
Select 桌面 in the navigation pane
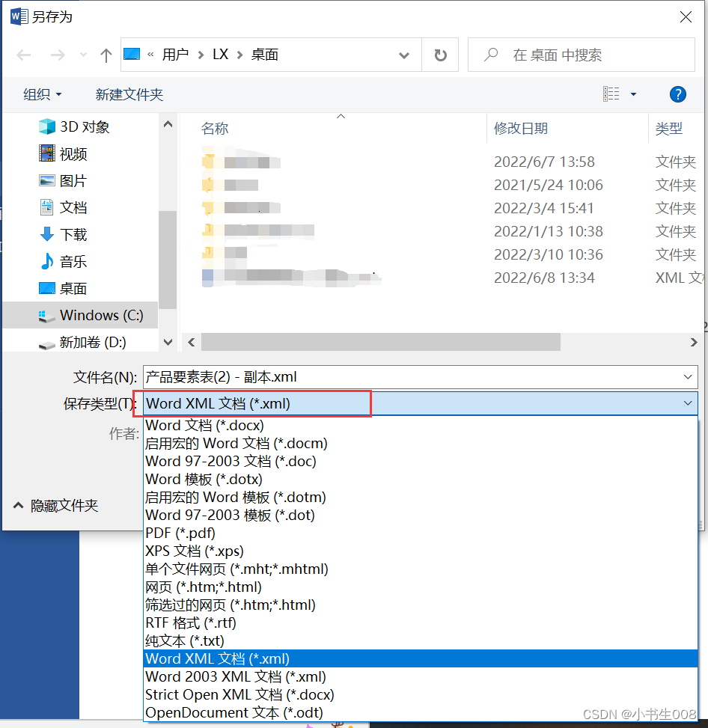click(x=63, y=288)
